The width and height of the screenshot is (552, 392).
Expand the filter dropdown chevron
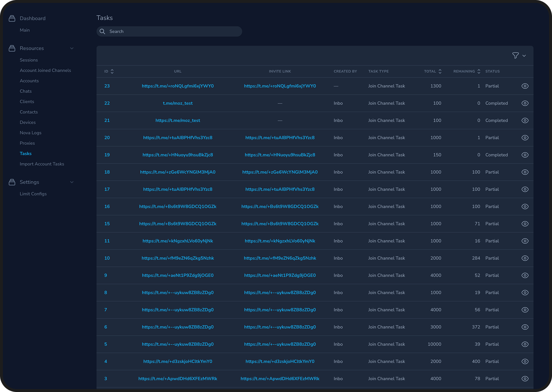click(x=524, y=56)
